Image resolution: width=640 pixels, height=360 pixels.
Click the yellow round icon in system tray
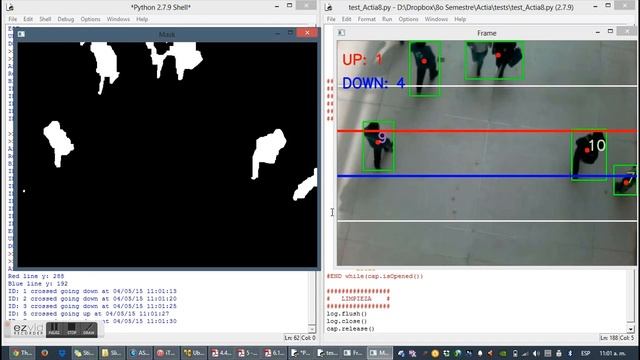(435, 353)
